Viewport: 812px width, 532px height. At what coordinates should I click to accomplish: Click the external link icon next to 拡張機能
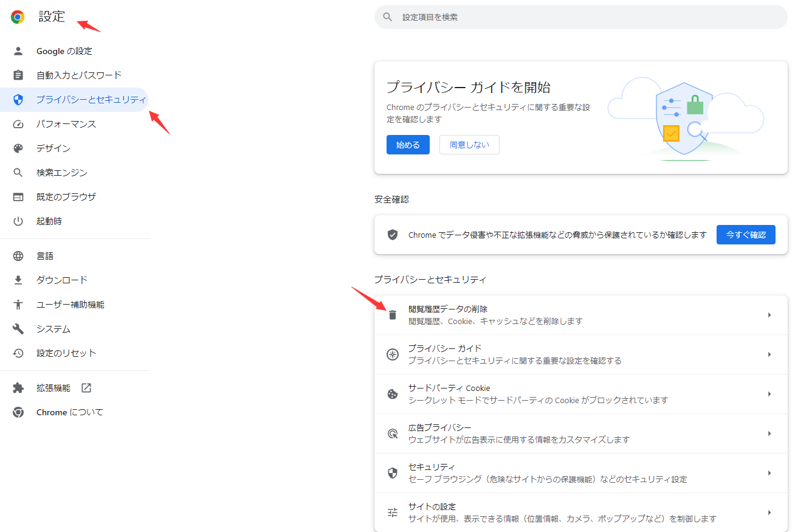[x=86, y=388]
